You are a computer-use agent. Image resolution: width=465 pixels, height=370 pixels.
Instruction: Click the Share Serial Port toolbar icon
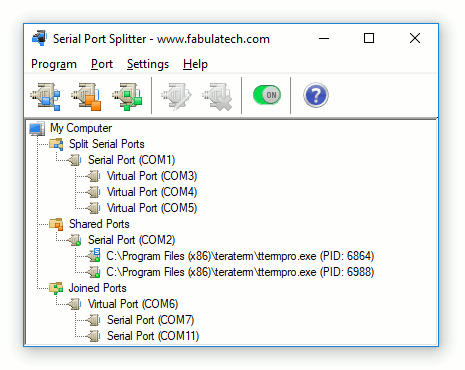click(x=86, y=97)
